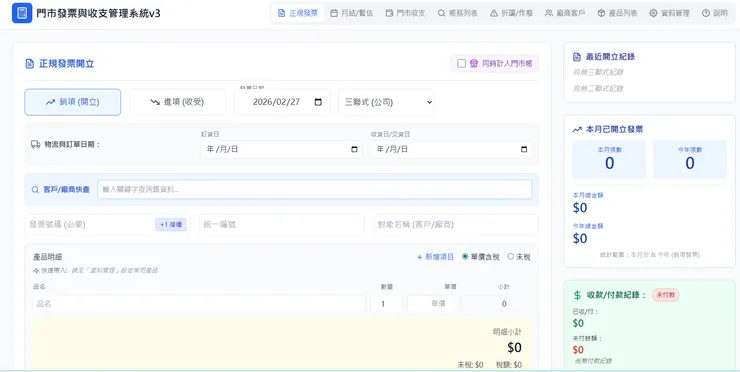This screenshot has width=740, height=372.
Task: Click the + 新增項目 link
Action: [435, 257]
